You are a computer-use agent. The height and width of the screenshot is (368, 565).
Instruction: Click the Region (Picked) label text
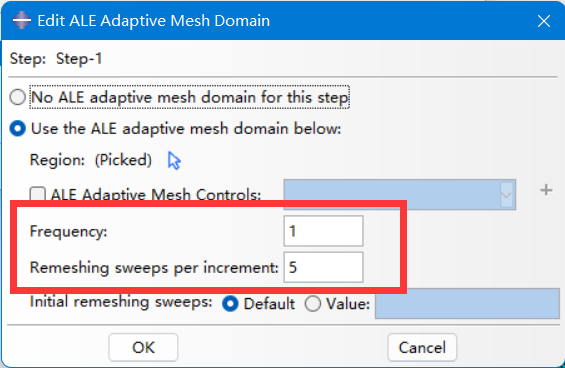click(x=91, y=160)
